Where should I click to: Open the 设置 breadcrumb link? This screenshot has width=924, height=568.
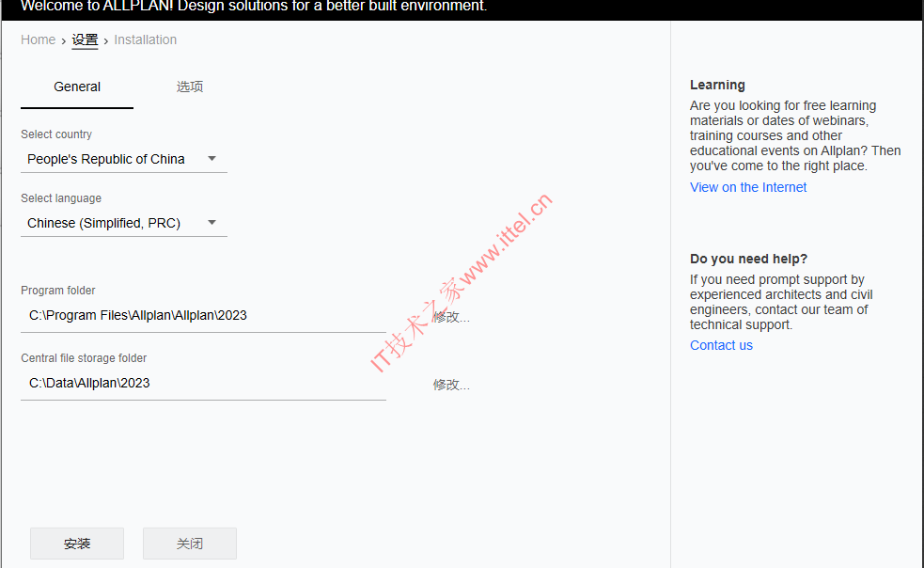point(85,39)
